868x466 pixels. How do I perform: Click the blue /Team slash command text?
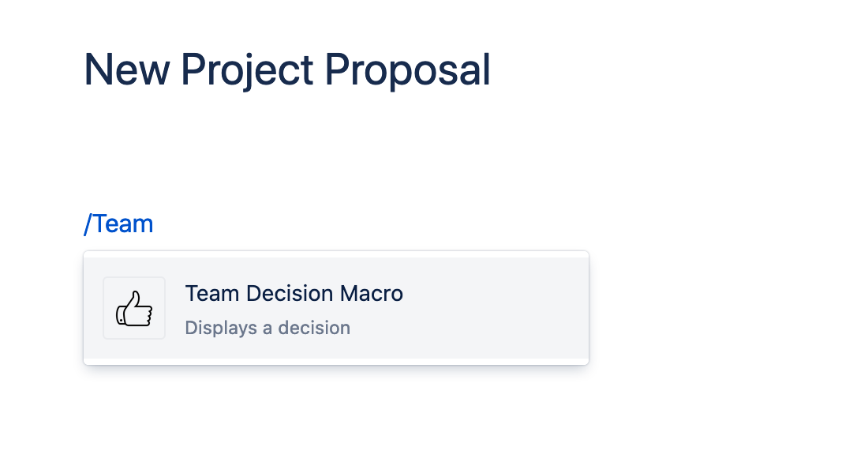(118, 224)
